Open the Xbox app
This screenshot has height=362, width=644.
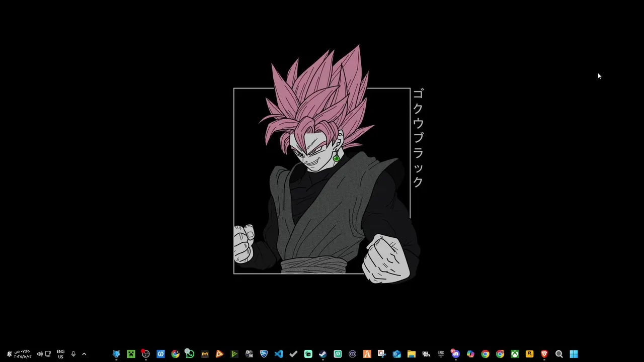pos(515,354)
